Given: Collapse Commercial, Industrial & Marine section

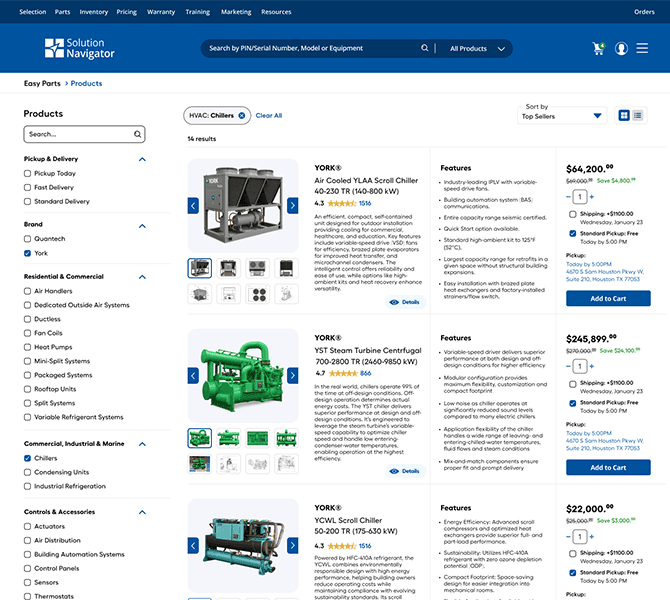Looking at the screenshot, I should click(x=142, y=444).
